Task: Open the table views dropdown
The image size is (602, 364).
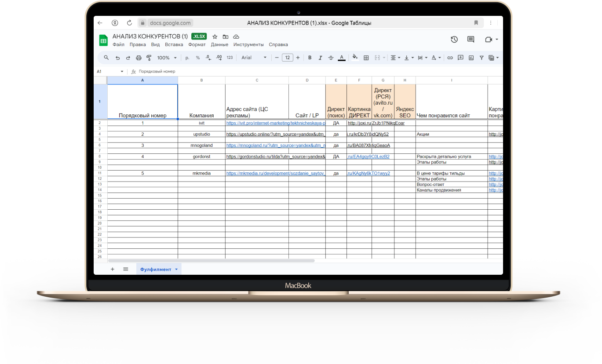Action: click(x=493, y=58)
